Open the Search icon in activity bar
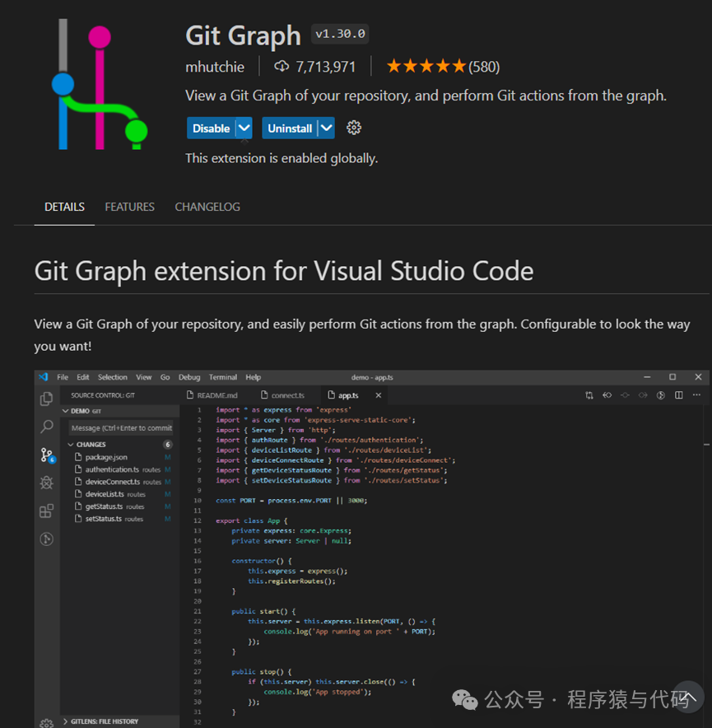 point(46,427)
